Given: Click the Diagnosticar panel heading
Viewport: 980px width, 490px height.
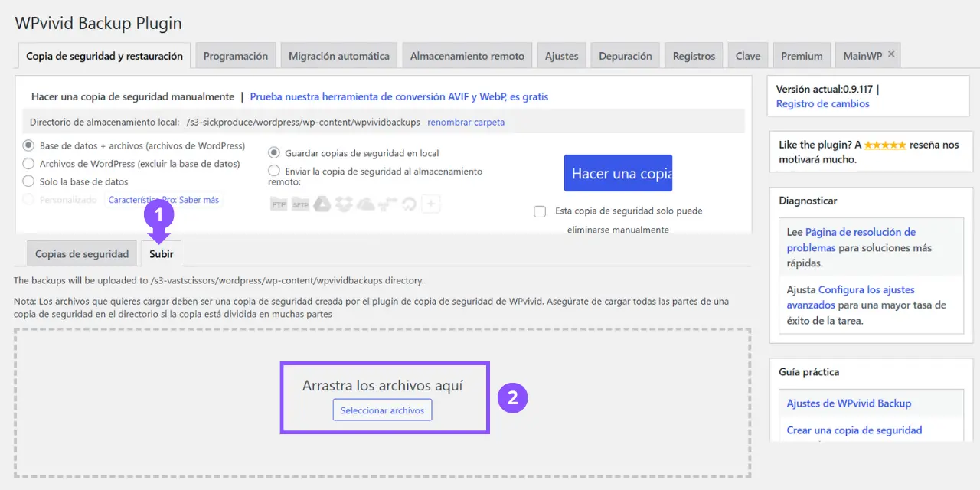Looking at the screenshot, I should click(x=808, y=201).
